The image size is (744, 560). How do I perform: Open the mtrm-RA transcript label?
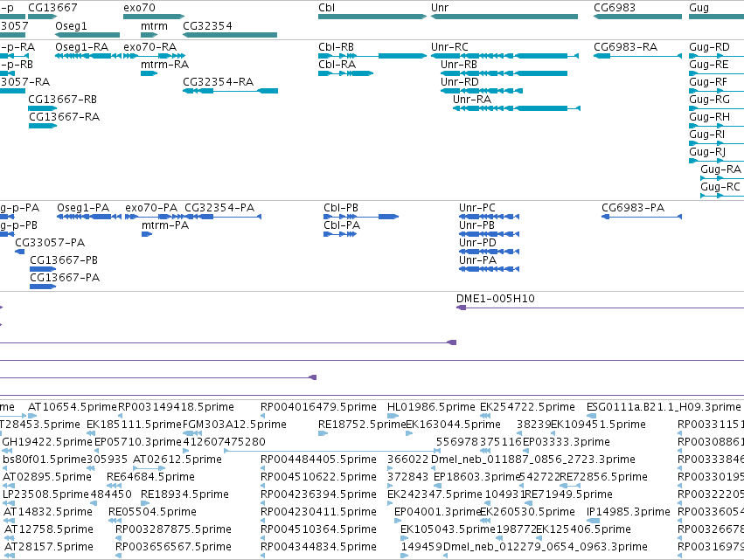[x=164, y=64]
